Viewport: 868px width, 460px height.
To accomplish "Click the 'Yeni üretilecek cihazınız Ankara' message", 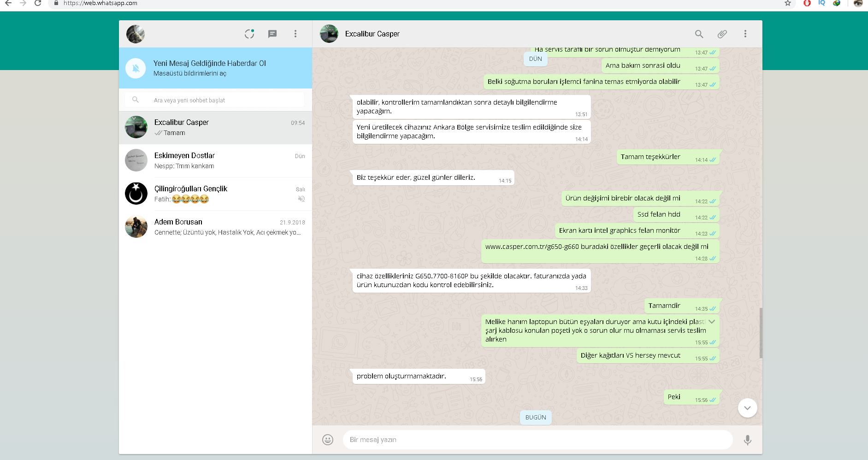I will point(472,131).
